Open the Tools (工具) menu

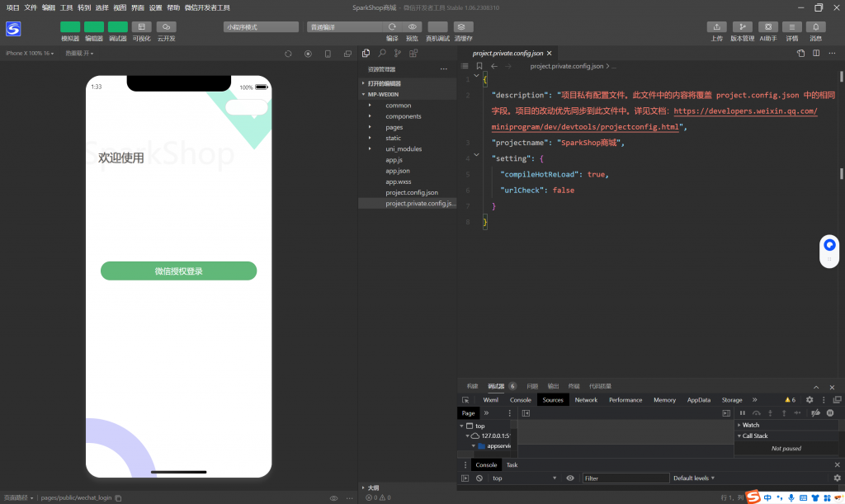click(67, 7)
